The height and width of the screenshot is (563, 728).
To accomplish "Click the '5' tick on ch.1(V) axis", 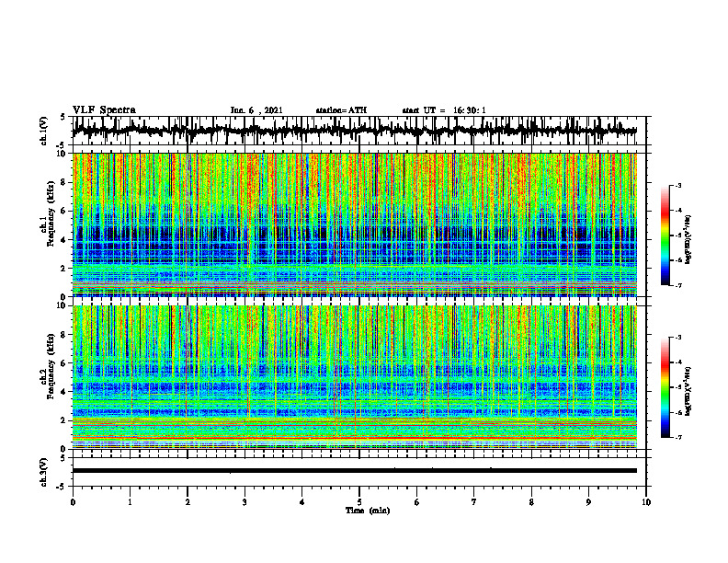I will [64, 118].
